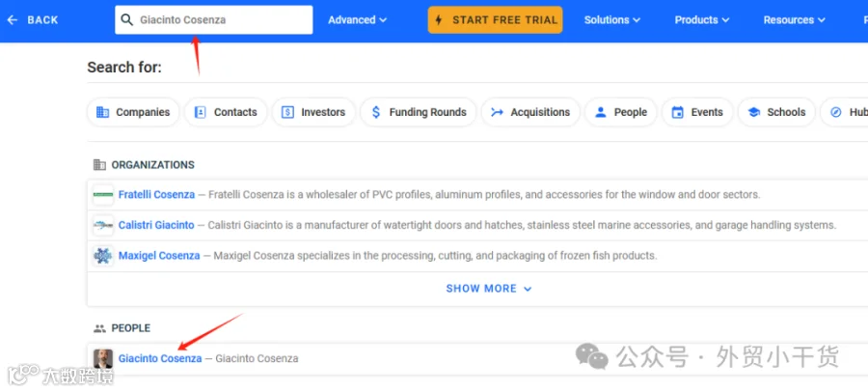
Task: Open Calistri Giacinto organization link
Action: point(156,225)
